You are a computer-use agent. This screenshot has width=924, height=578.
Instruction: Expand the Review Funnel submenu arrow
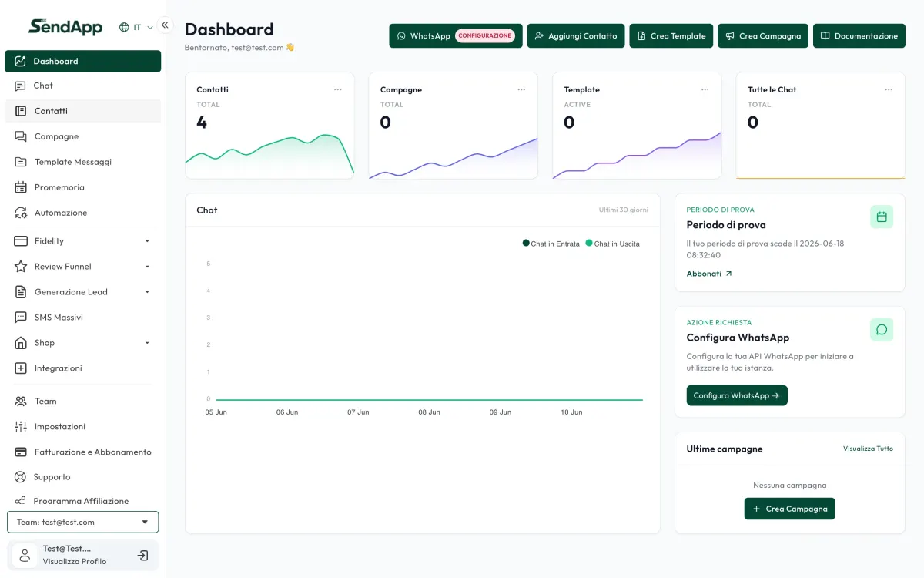[x=147, y=267]
